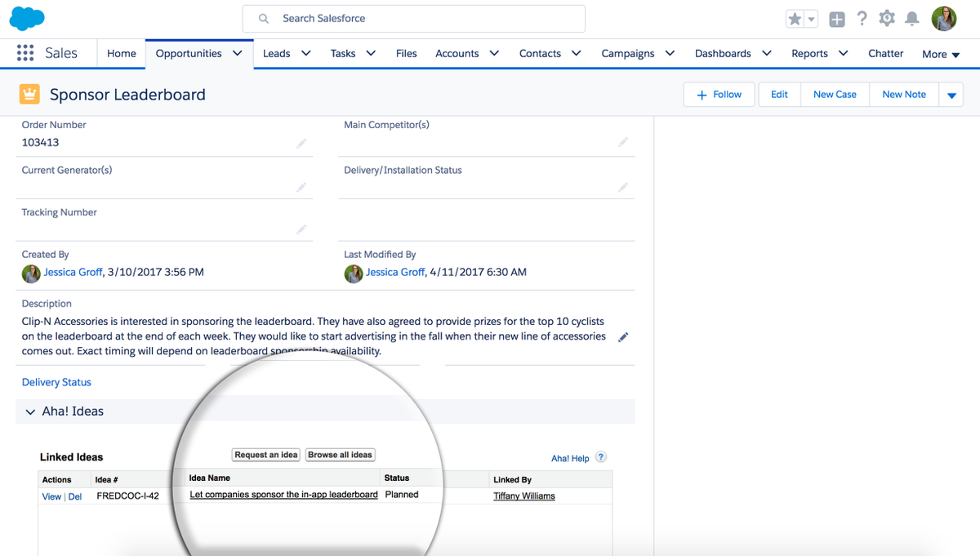Click the Browse all ideas button

340,455
